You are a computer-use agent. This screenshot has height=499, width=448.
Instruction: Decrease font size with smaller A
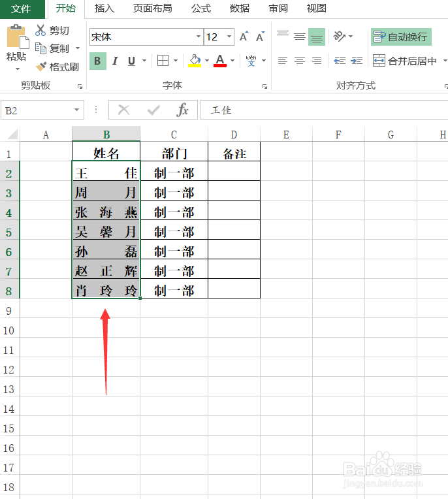261,37
